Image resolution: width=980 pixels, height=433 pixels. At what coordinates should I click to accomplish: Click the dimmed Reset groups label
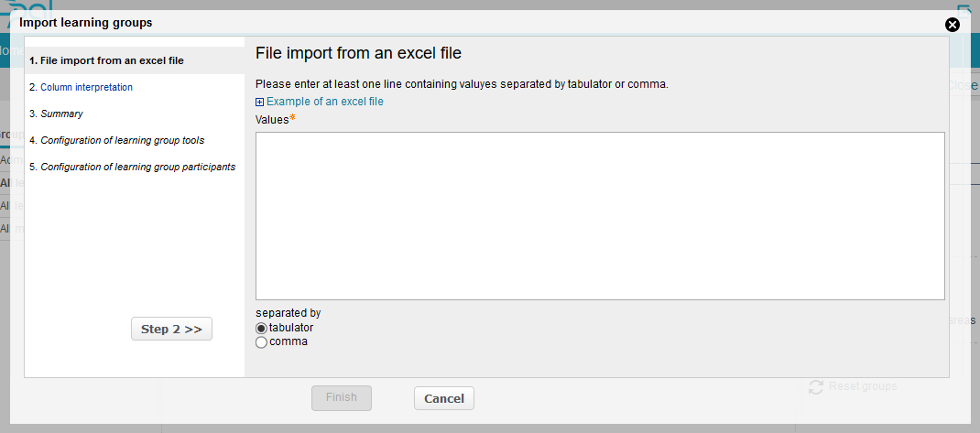862,386
